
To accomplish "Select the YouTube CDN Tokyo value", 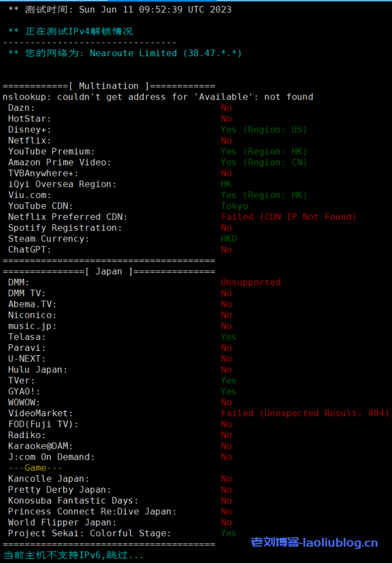I will click(235, 206).
